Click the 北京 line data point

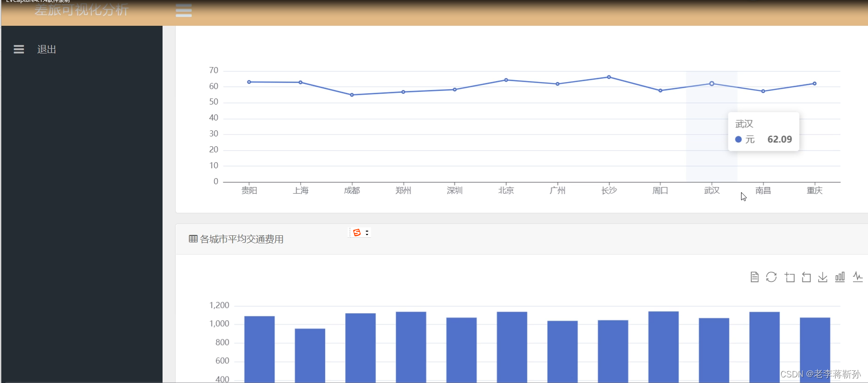506,80
